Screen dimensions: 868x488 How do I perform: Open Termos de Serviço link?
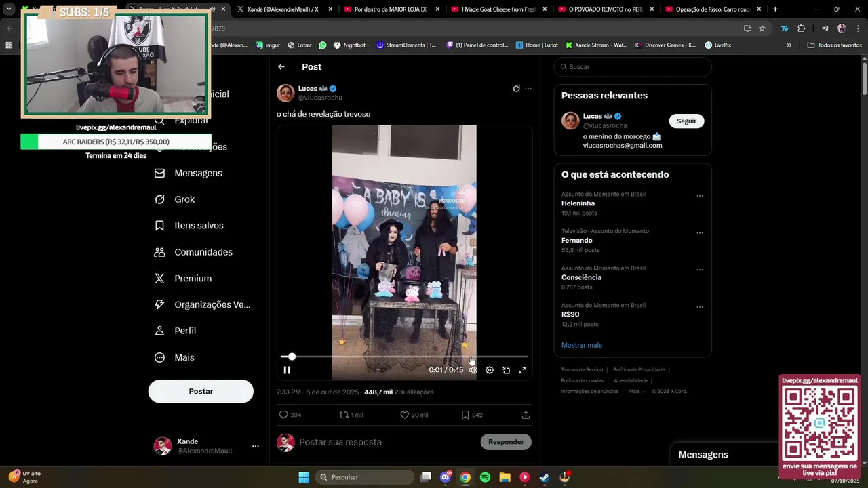point(582,369)
